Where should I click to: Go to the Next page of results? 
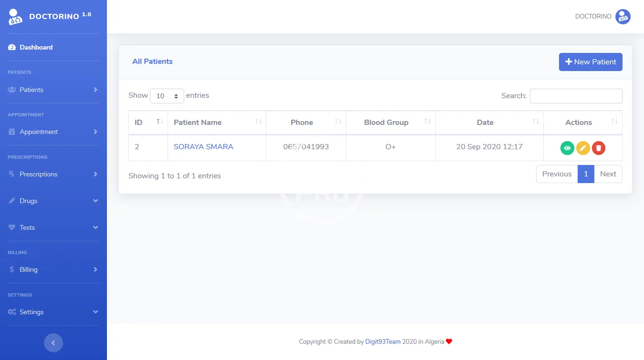(x=608, y=174)
